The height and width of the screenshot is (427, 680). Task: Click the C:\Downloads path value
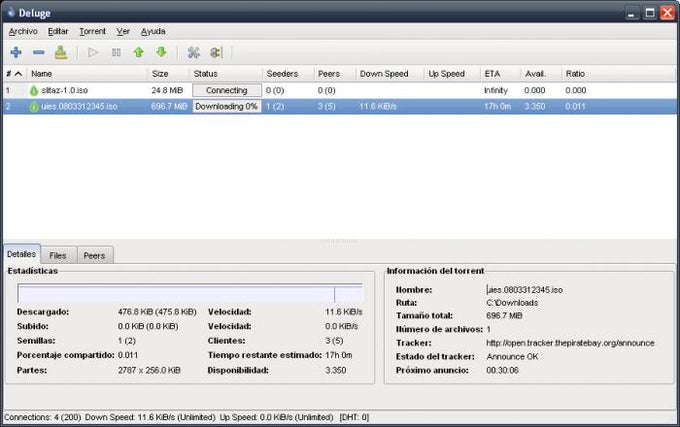(512, 303)
